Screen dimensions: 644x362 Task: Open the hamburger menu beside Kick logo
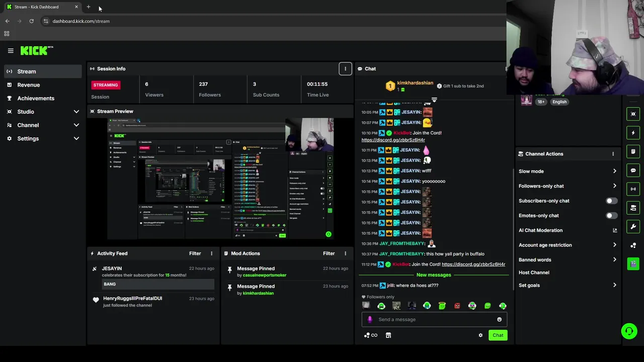(x=11, y=50)
